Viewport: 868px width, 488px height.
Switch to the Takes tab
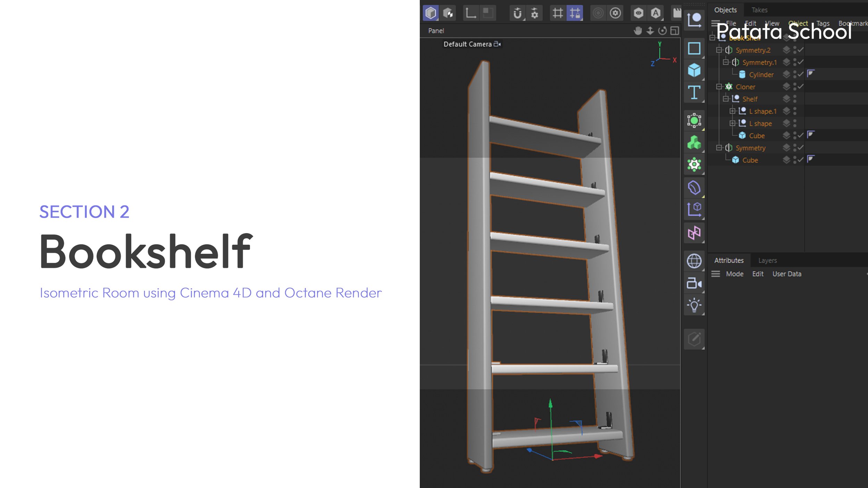[x=759, y=10]
